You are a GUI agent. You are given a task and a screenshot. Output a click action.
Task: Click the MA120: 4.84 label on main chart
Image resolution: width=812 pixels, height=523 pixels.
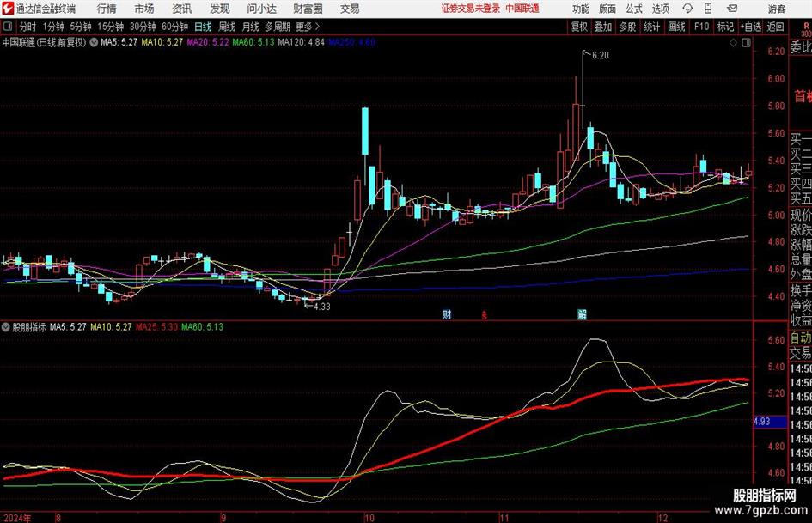coord(301,42)
